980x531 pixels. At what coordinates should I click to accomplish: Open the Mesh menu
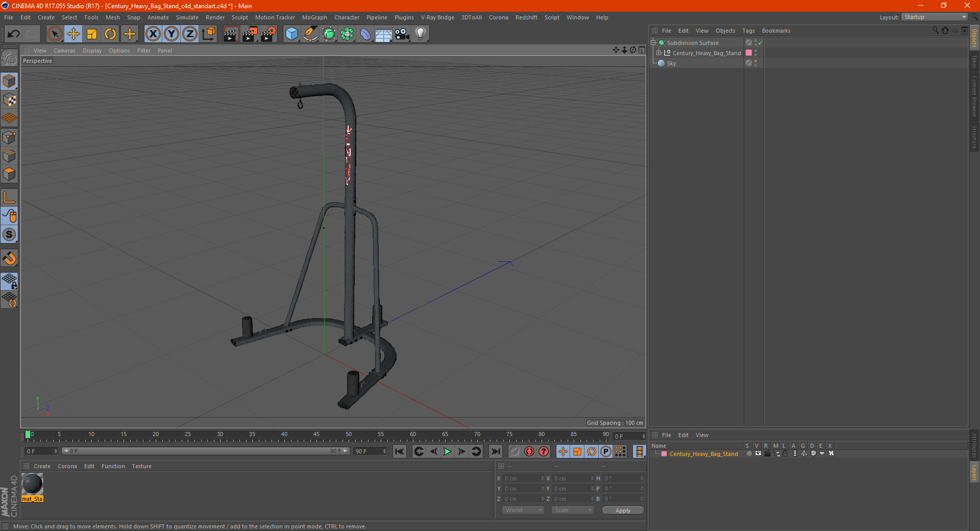point(112,17)
